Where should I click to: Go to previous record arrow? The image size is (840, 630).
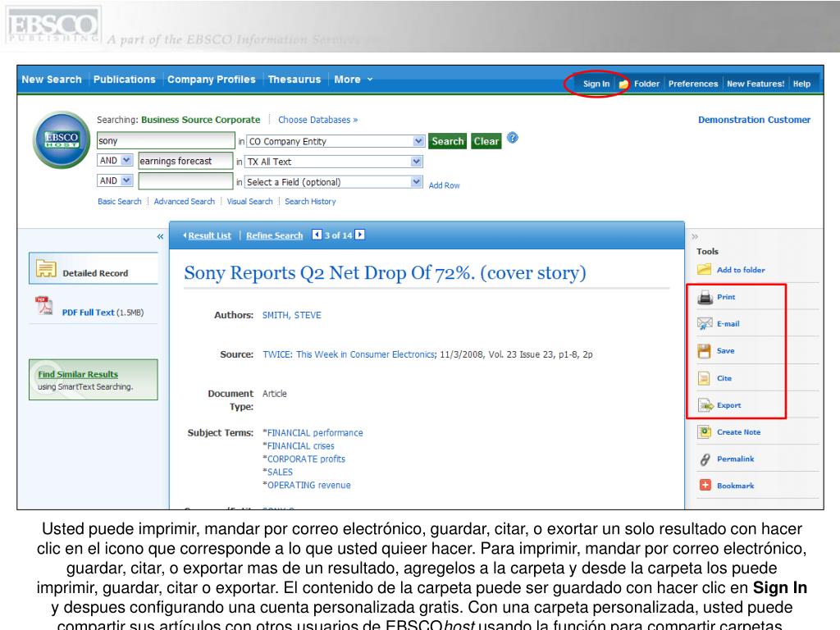point(317,235)
